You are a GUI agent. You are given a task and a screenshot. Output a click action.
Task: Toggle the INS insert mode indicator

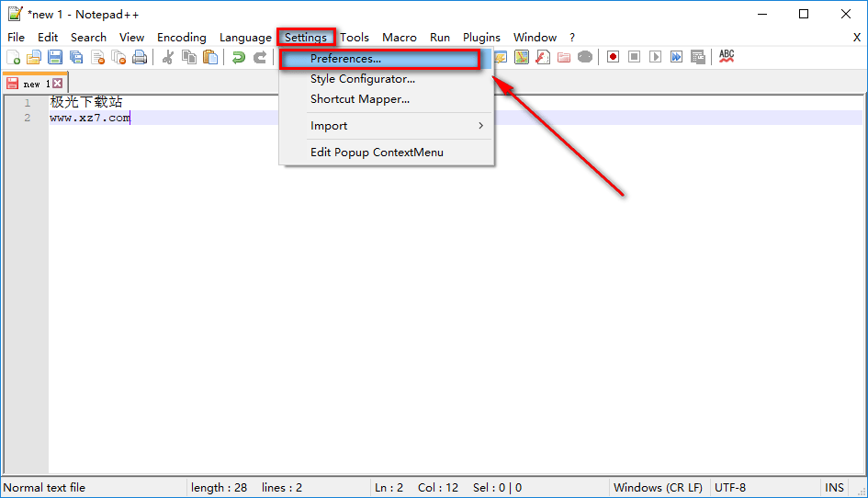pyautogui.click(x=834, y=488)
